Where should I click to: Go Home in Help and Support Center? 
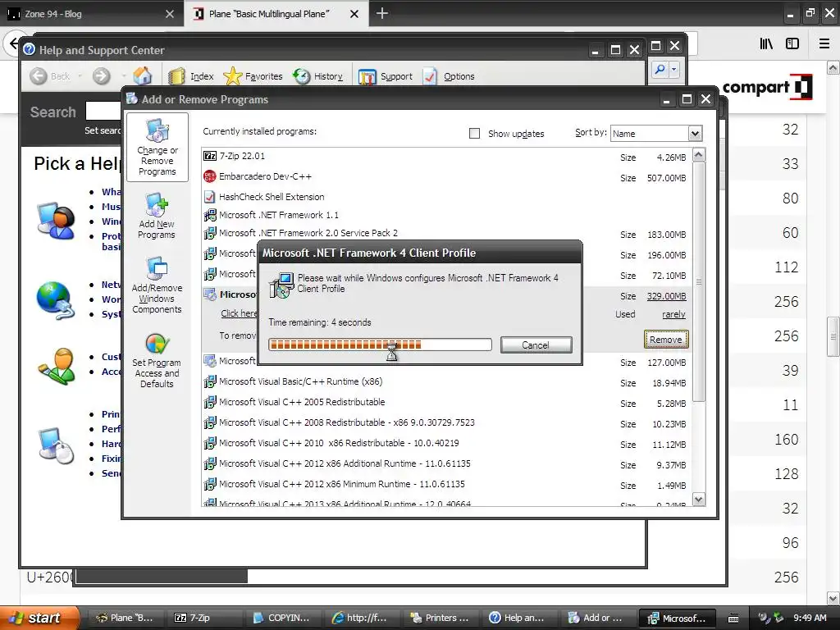coord(143,76)
